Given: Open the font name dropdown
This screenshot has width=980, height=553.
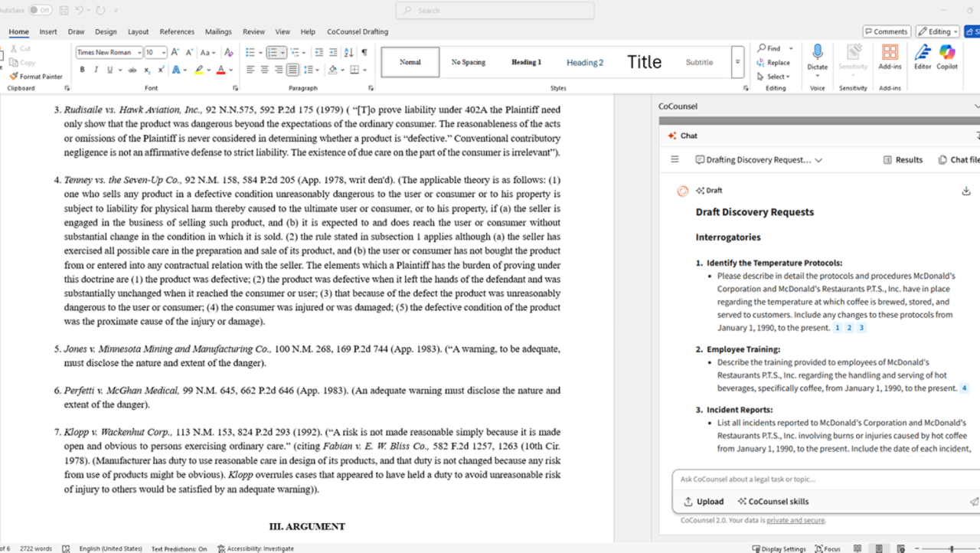Looking at the screenshot, I should [139, 53].
